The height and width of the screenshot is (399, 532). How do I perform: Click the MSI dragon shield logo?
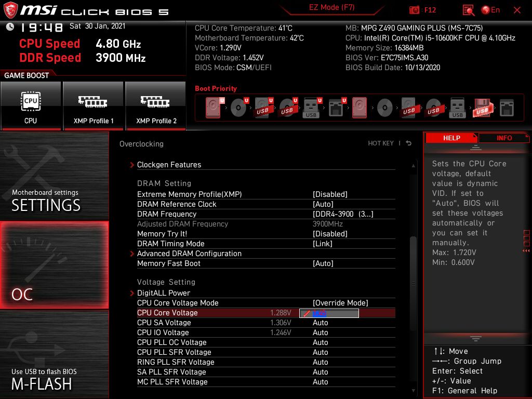pyautogui.click(x=10, y=10)
